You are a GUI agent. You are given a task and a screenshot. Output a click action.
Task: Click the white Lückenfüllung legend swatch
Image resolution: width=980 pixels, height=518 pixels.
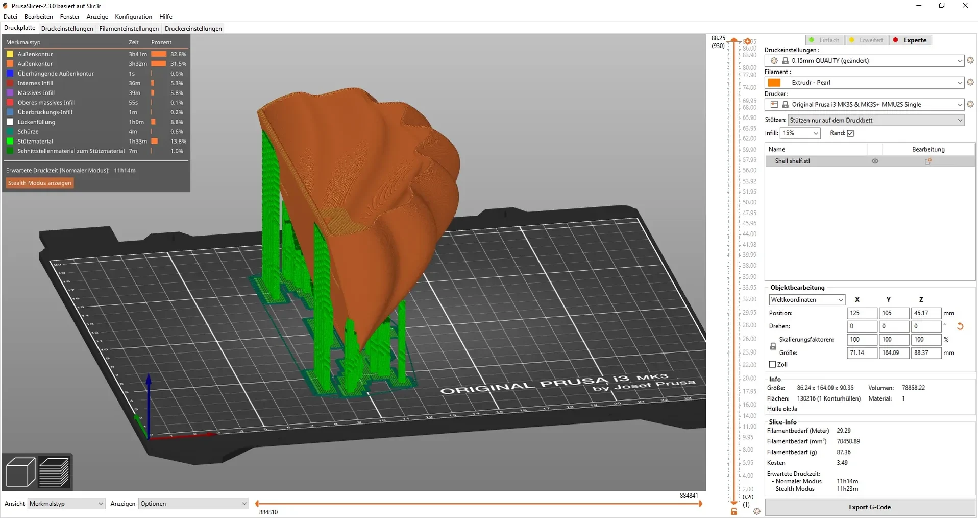[10, 122]
